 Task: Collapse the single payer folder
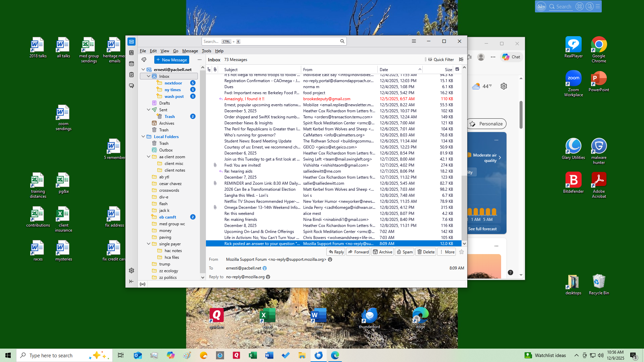(x=149, y=244)
